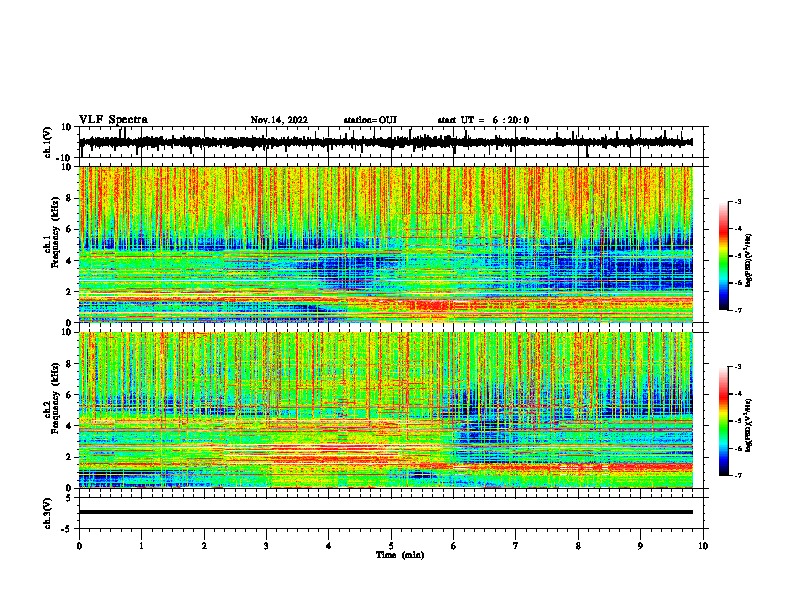
Task: Select the date text "Nov.14, 2022"
Action: 279,120
